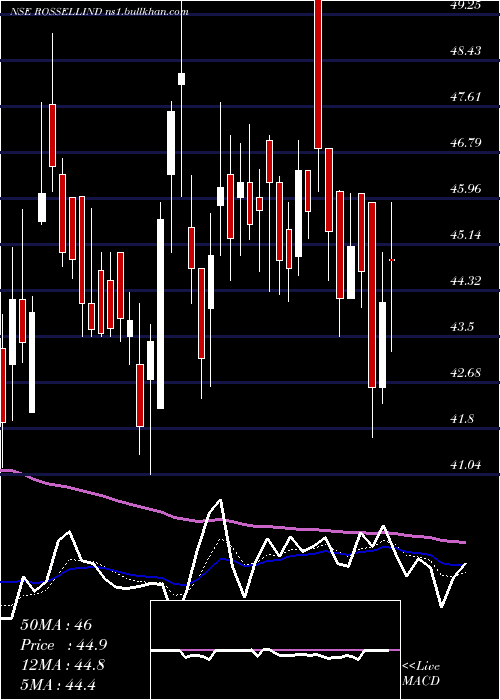Click the small red last-price marker candle
Viewport: 500px width, 700px height.
point(392,260)
